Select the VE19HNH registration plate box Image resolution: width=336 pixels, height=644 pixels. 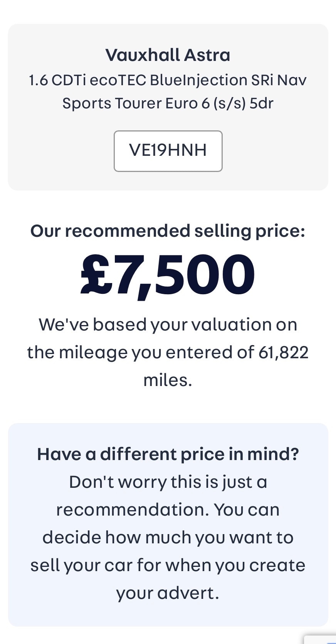(x=168, y=151)
